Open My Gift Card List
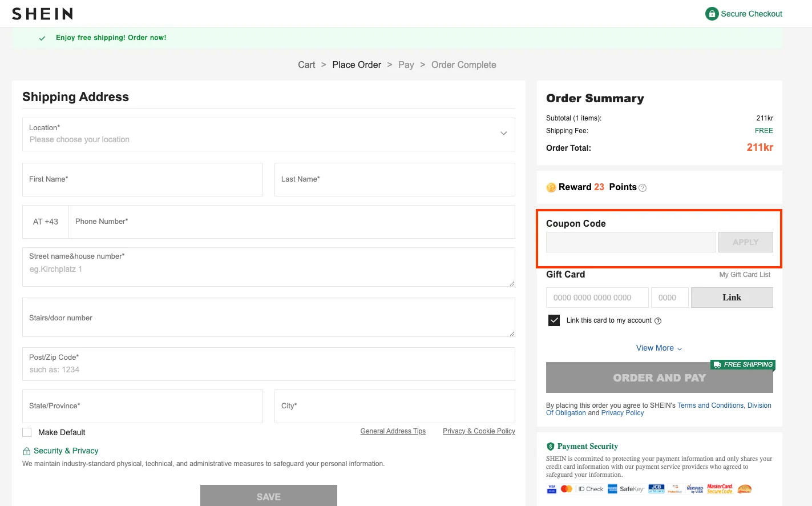The width and height of the screenshot is (812, 506). 744,275
